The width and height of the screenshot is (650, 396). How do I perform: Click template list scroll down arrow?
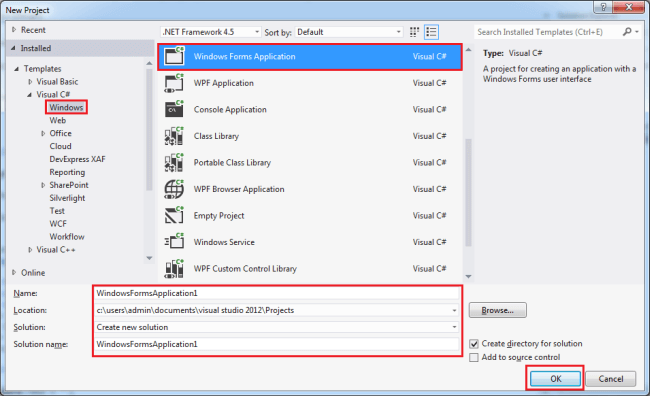pos(468,277)
